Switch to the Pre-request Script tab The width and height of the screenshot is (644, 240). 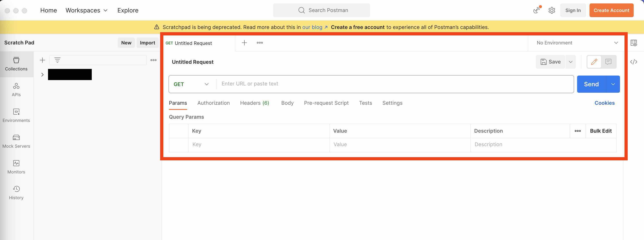point(326,103)
